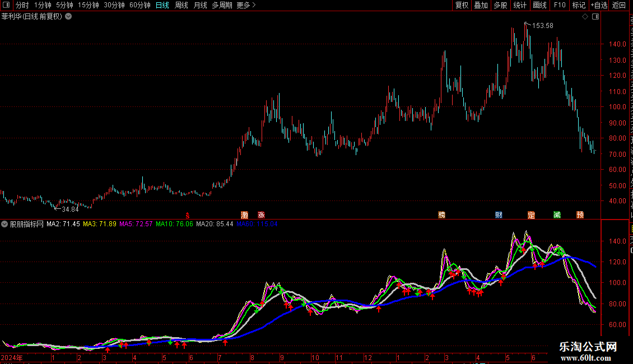Open indicator dropdown beside 股朋指标网
This screenshot has height=364, width=633.
4,224
